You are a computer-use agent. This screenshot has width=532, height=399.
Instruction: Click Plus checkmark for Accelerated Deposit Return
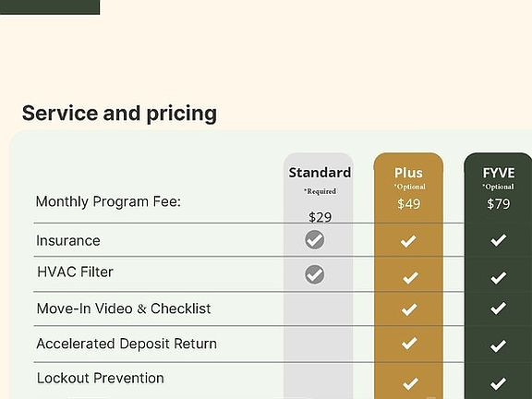[x=409, y=344]
